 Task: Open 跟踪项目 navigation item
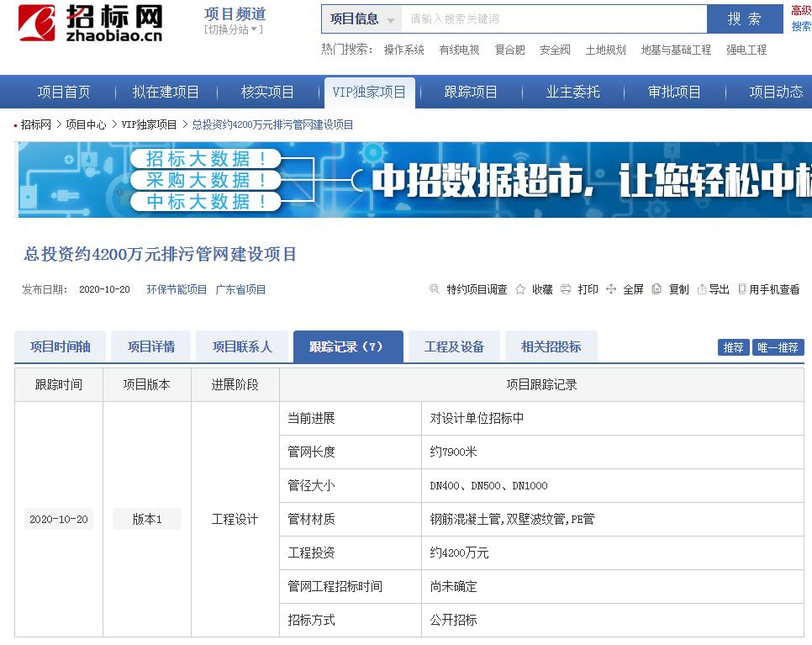pos(471,93)
